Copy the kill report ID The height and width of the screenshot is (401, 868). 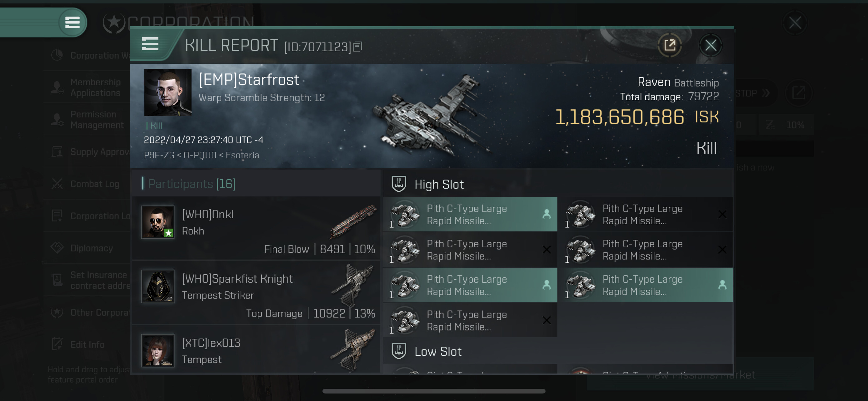coord(358,47)
